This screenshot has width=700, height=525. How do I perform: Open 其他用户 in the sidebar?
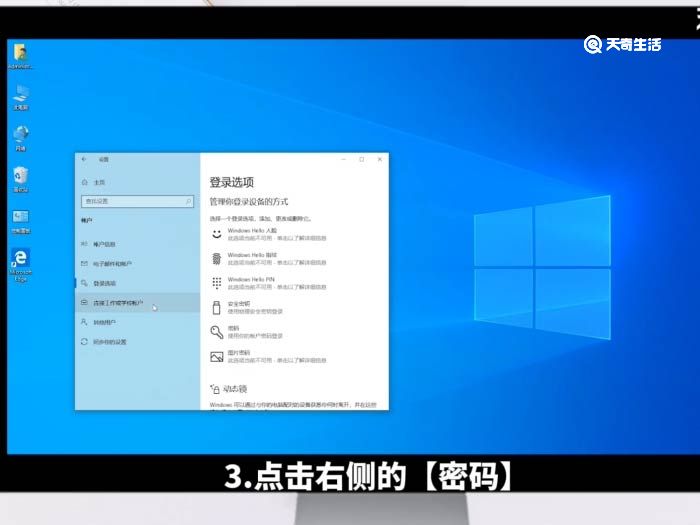(137, 322)
